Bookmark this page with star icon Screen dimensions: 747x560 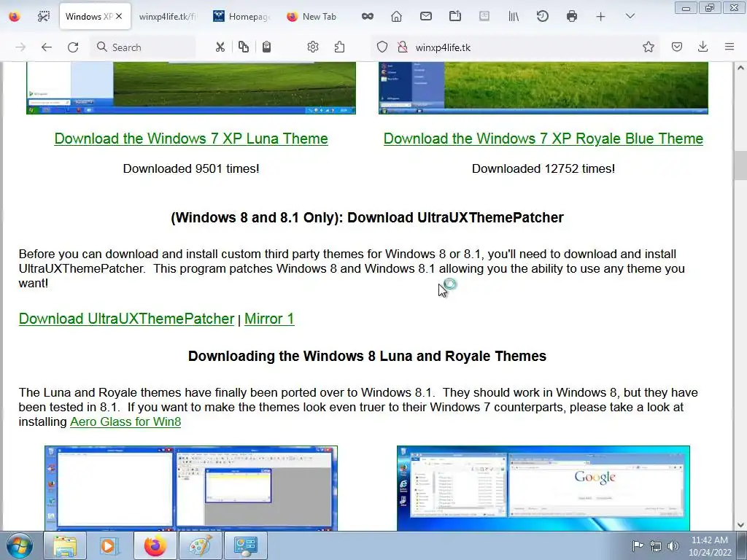coord(649,47)
